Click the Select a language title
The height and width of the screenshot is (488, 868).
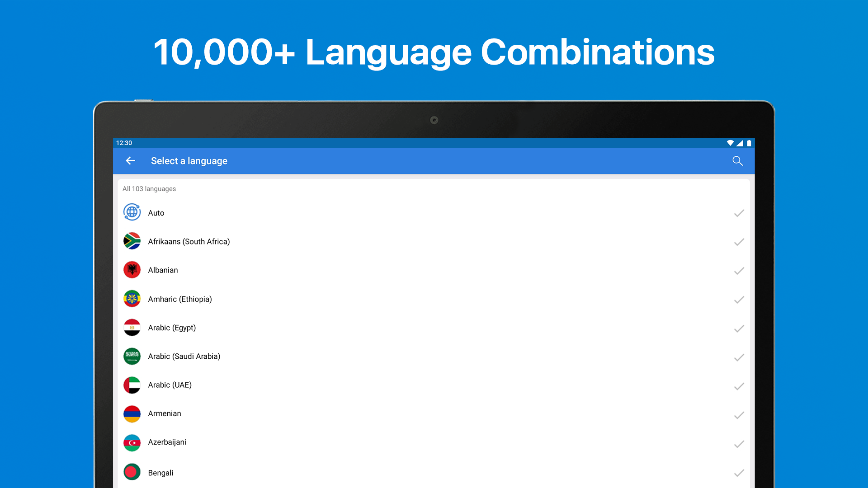coord(189,161)
